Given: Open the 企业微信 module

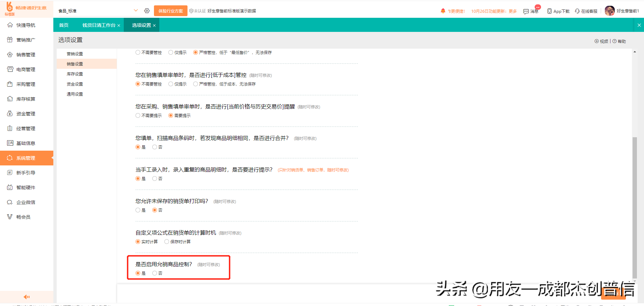Looking at the screenshot, I should point(21,202).
